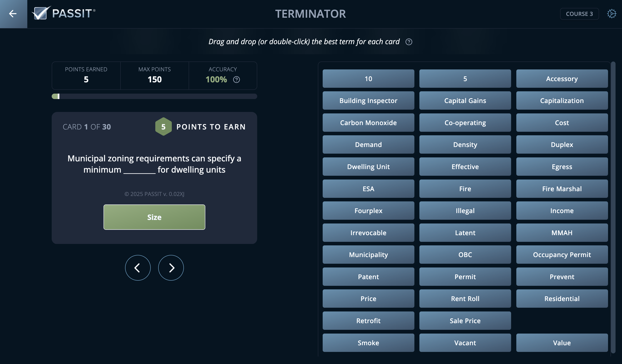Image resolution: width=622 pixels, height=364 pixels.
Task: Select the MMAH term tile
Action: click(562, 233)
